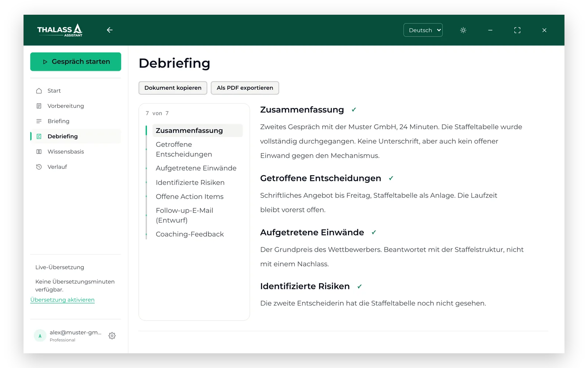
Task: Click the Wissensbasis book icon
Action: [x=39, y=152]
